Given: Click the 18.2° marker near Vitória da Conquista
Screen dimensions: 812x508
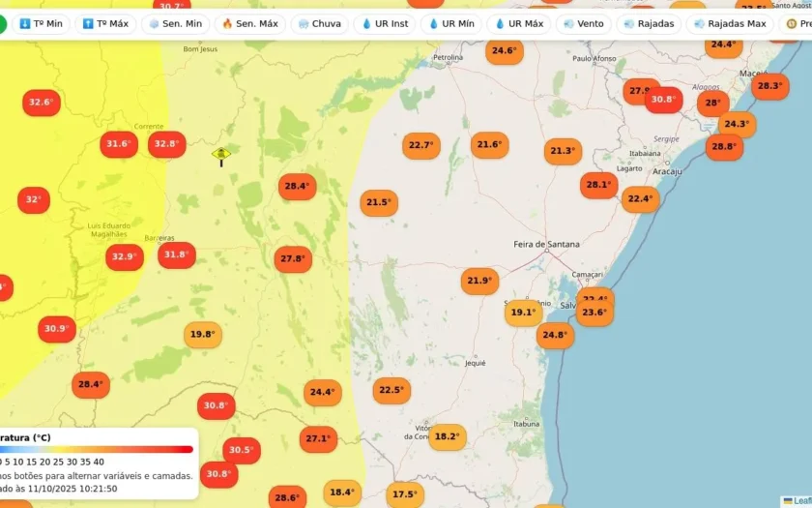Looking at the screenshot, I should point(448,436).
